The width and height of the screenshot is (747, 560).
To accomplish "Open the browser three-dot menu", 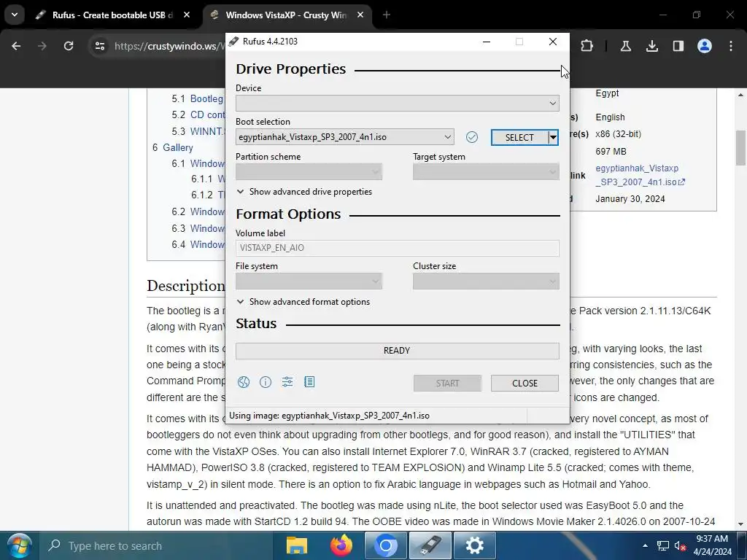I will pyautogui.click(x=731, y=46).
